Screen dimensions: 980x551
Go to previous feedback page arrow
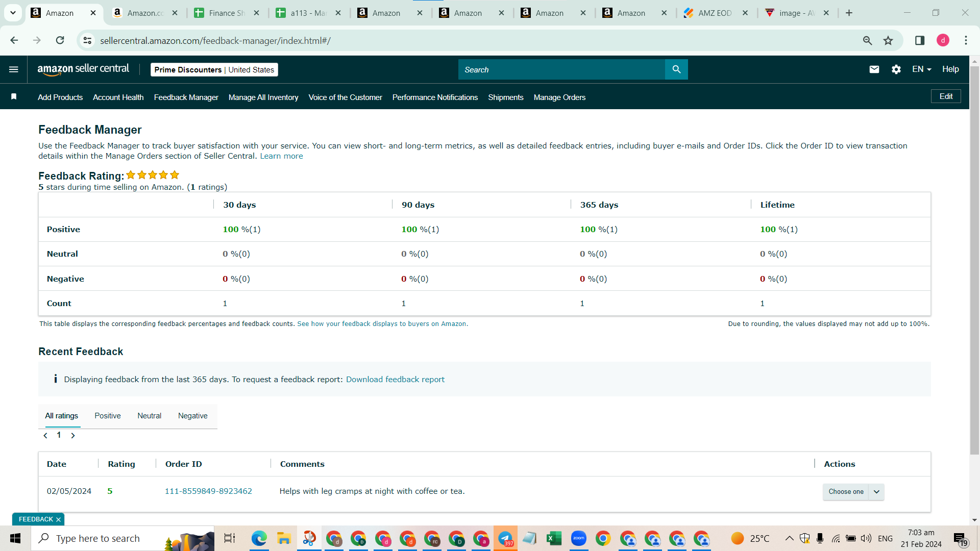[x=45, y=436]
